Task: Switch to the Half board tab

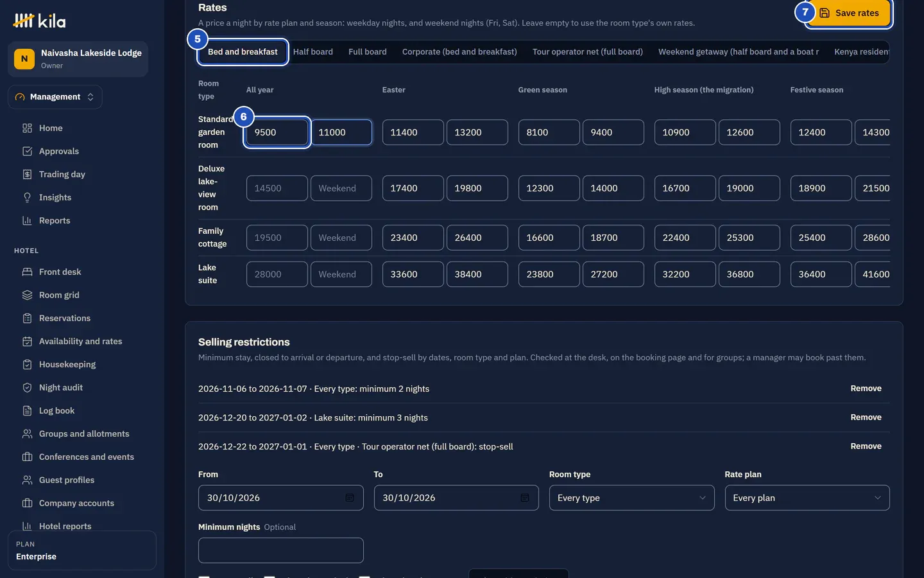Action: 313,52
